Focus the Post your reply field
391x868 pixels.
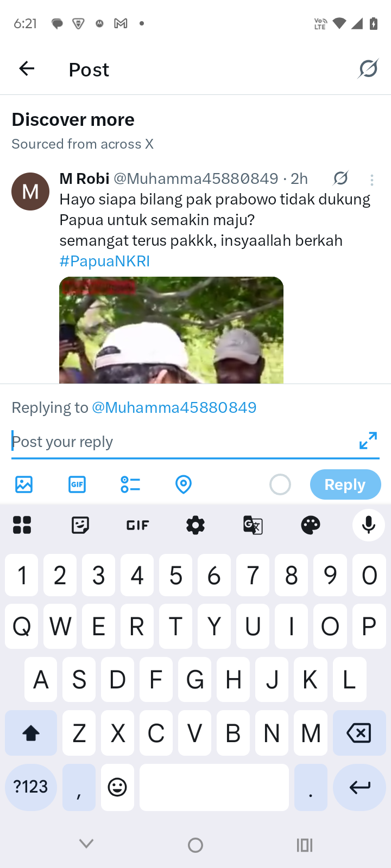(182, 442)
